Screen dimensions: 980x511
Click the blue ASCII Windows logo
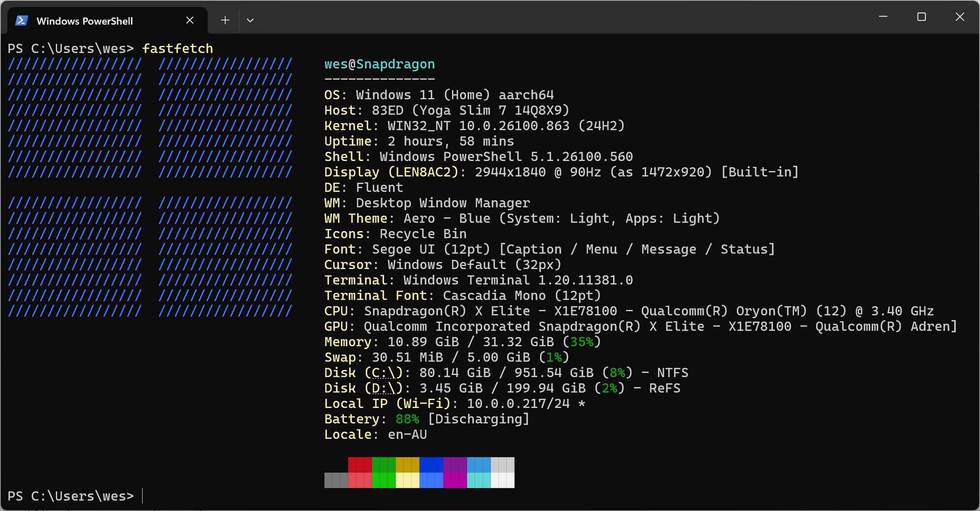(150, 187)
